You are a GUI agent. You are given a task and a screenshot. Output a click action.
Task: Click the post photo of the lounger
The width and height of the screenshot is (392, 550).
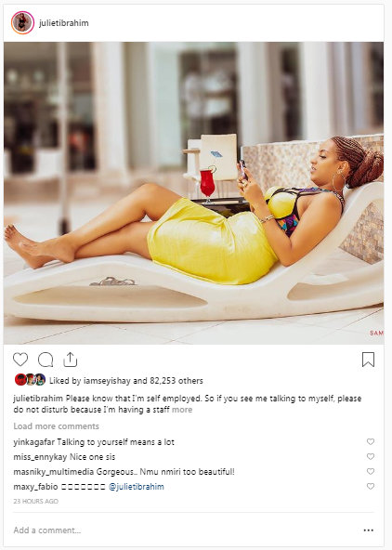(193, 193)
